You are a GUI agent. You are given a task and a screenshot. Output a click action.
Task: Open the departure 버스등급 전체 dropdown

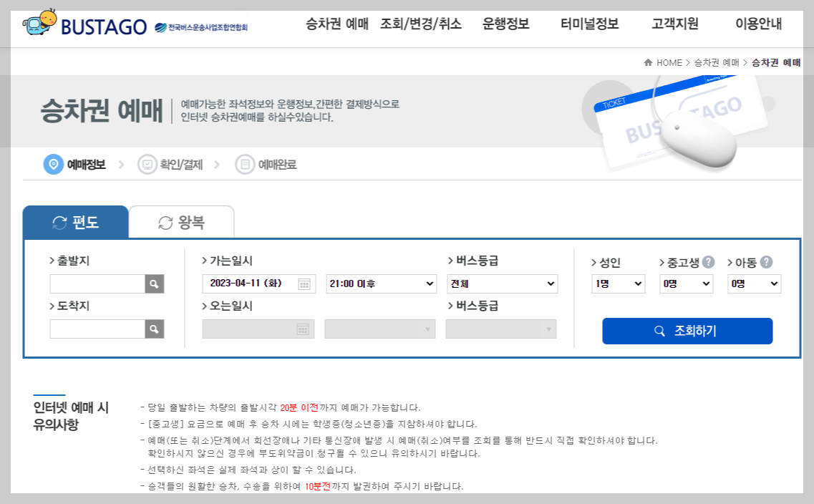[x=503, y=284]
